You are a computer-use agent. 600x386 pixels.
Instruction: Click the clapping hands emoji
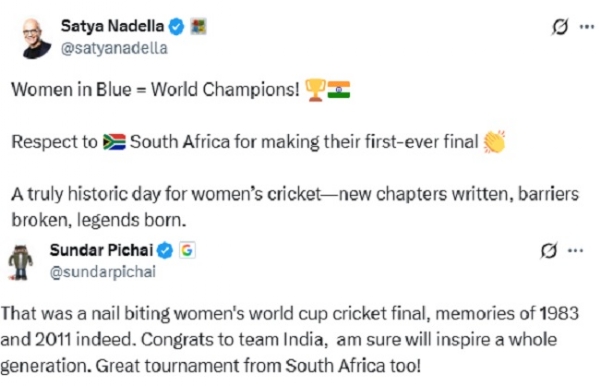pos(494,142)
